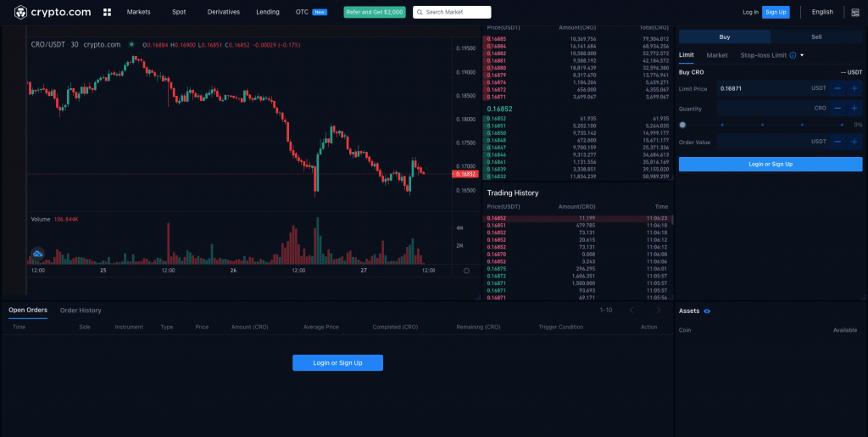Go to next page of open orders

click(658, 311)
